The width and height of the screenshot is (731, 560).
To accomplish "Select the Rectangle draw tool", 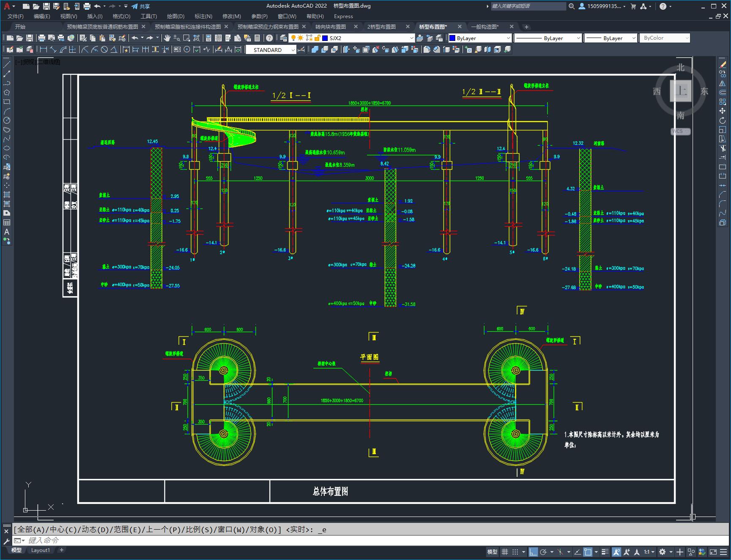I will point(7,102).
